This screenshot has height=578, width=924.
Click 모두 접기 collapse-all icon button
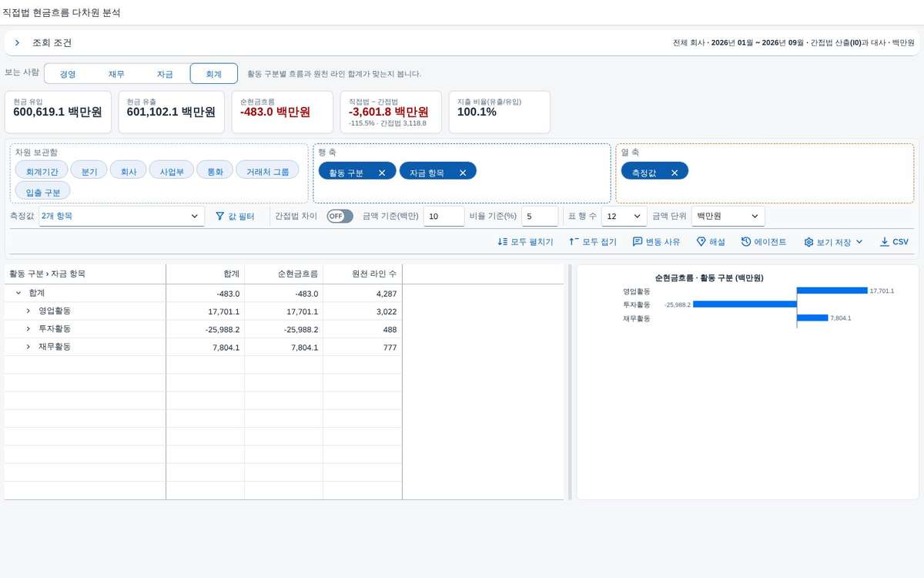(592, 241)
